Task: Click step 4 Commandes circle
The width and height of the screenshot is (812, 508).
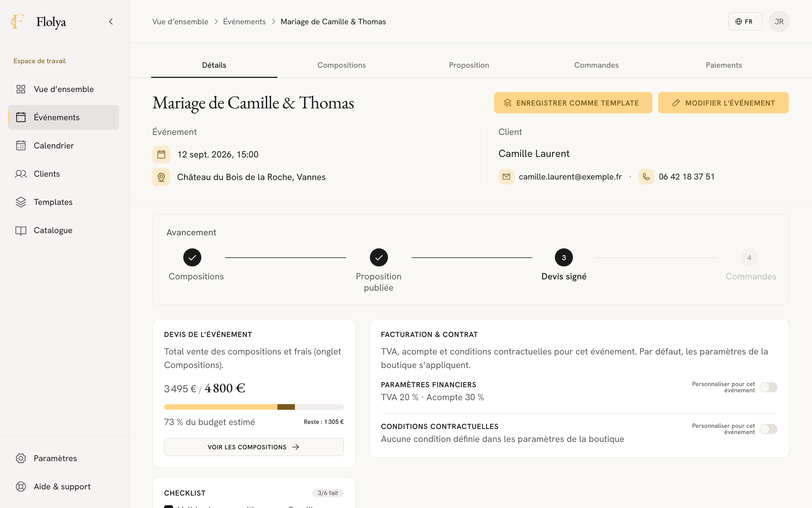Action: click(749, 257)
